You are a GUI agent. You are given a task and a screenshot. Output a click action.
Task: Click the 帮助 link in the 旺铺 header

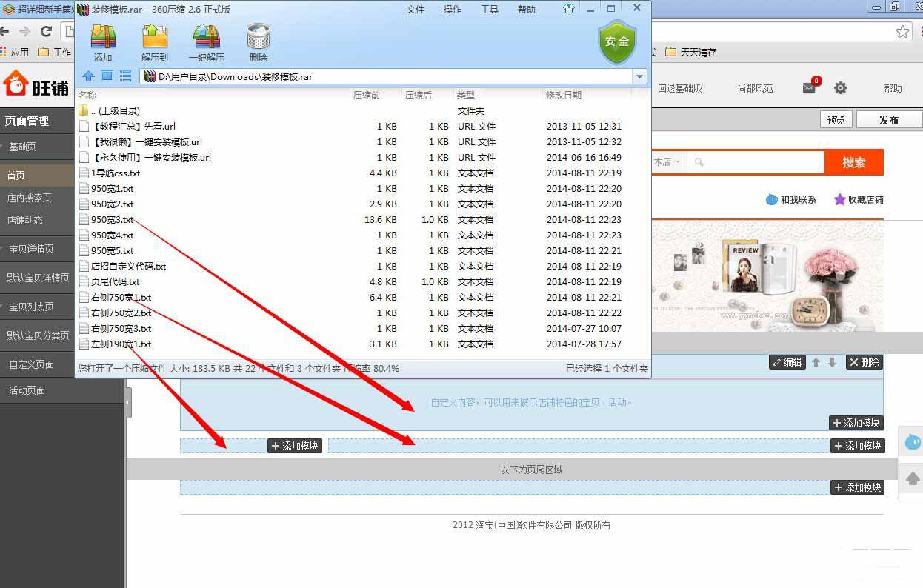coord(893,87)
